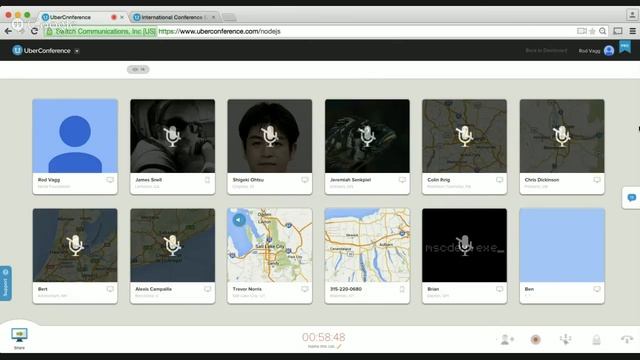This screenshot has height=360, width=640.
Task: Click the hang up phone icon
Action: coord(627,339)
